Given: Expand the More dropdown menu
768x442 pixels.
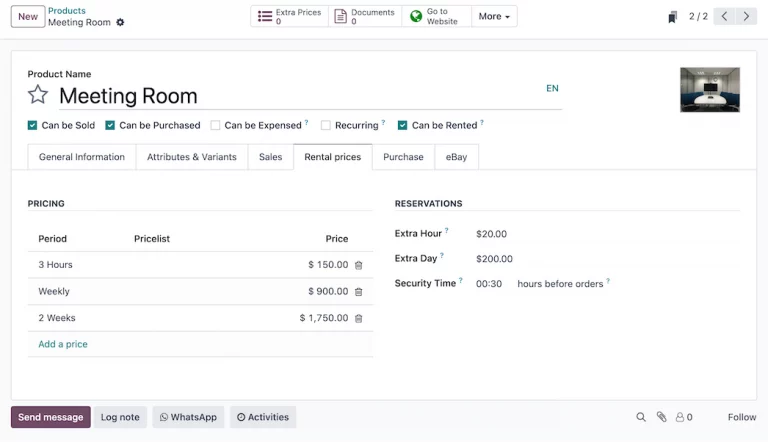Looking at the screenshot, I should tap(493, 16).
